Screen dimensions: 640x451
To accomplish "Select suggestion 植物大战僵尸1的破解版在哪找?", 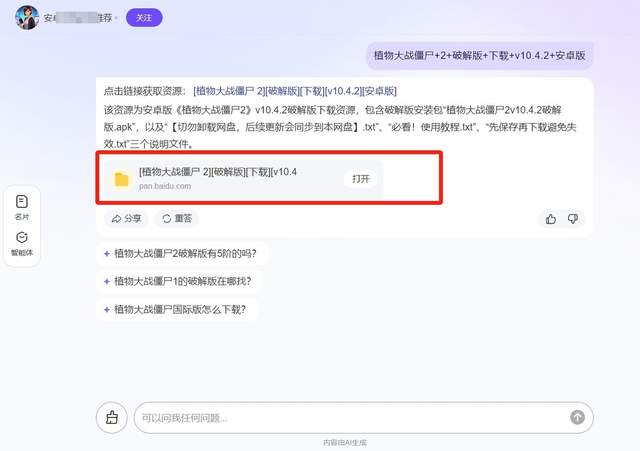I will click(x=179, y=281).
